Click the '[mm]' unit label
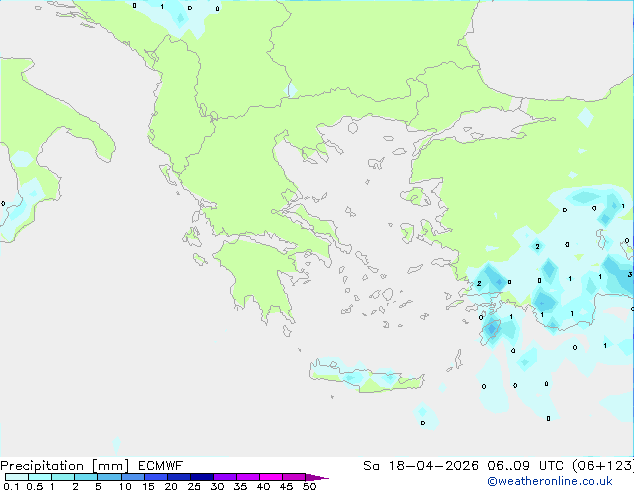Viewport: 634px width, 490px height. pyautogui.click(x=111, y=466)
